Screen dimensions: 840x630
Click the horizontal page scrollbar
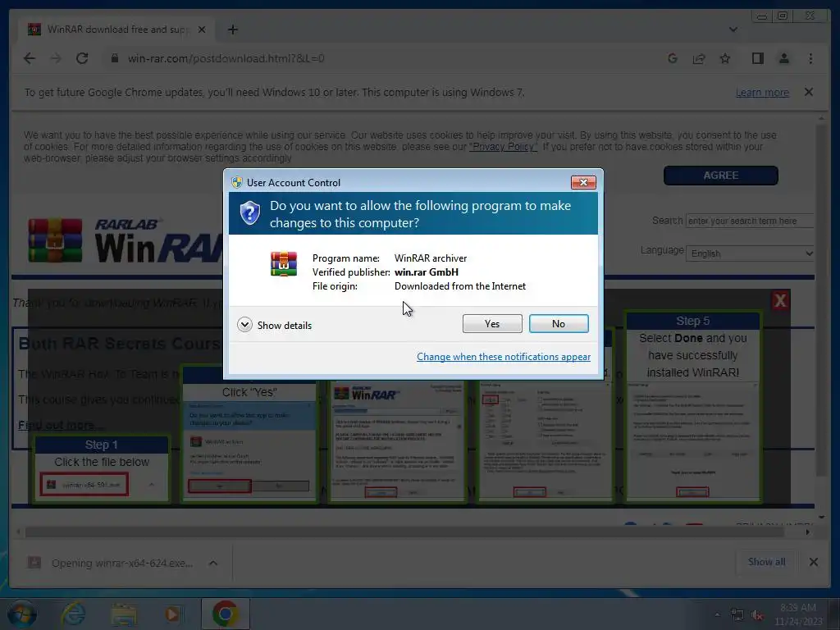click(x=404, y=532)
